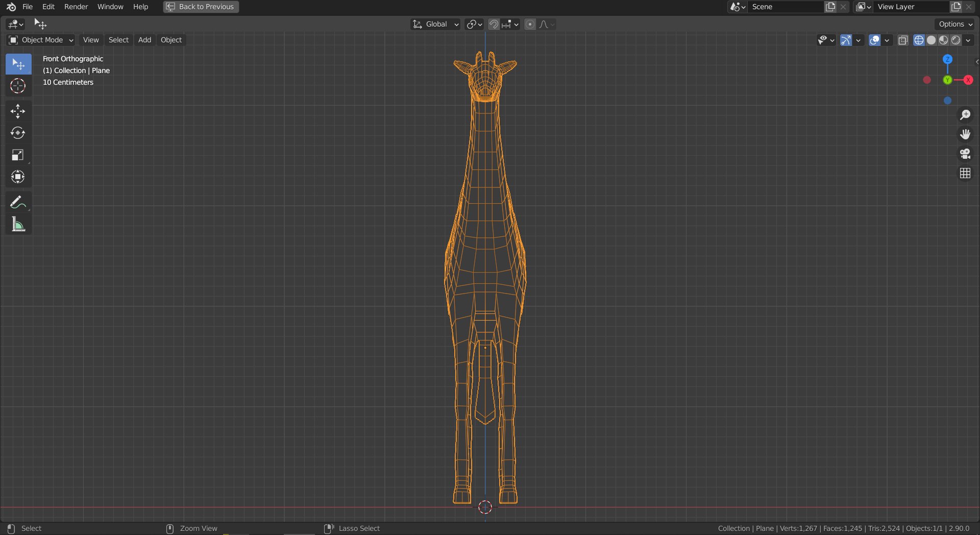Viewport: 980px width, 535px height.
Task: Click the Pan view hand icon
Action: pos(965,134)
